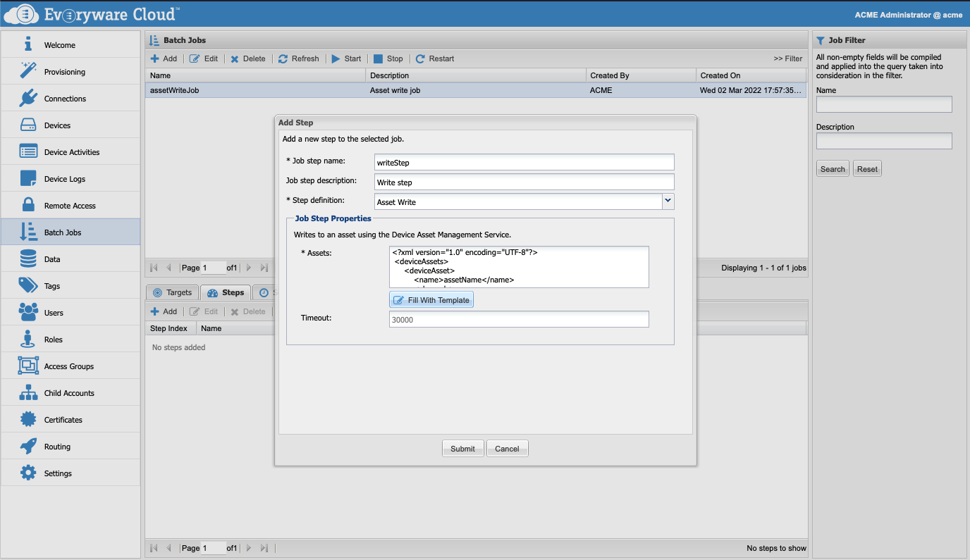Select the Batch Jobs sidebar icon
Viewport: 970px width, 560px height.
[28, 232]
